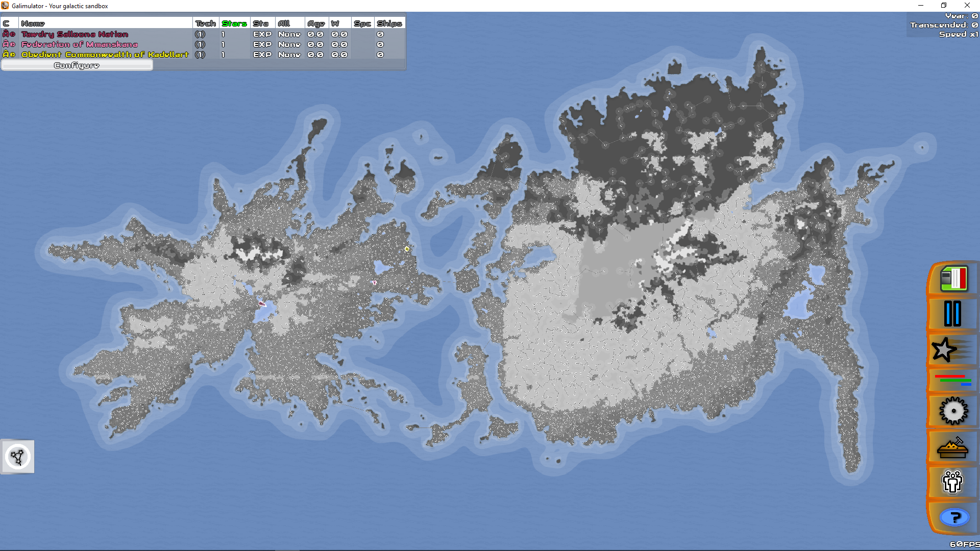Open the gear settings icon
The height and width of the screenshot is (551, 980).
[953, 411]
